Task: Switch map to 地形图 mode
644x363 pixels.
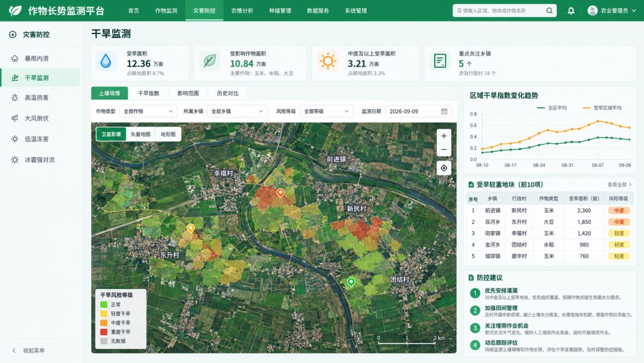Action: point(168,134)
